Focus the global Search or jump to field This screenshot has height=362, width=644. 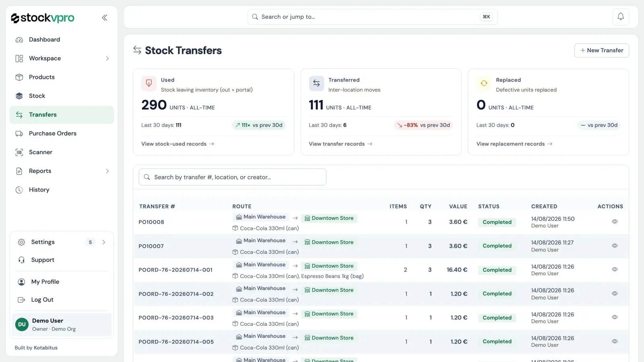[372, 17]
